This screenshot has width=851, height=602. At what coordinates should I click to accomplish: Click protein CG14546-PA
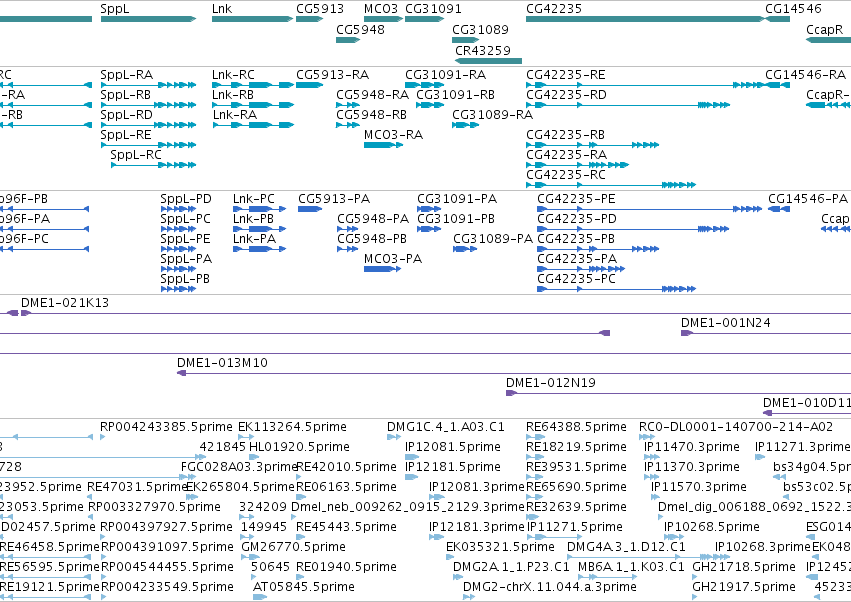click(808, 199)
